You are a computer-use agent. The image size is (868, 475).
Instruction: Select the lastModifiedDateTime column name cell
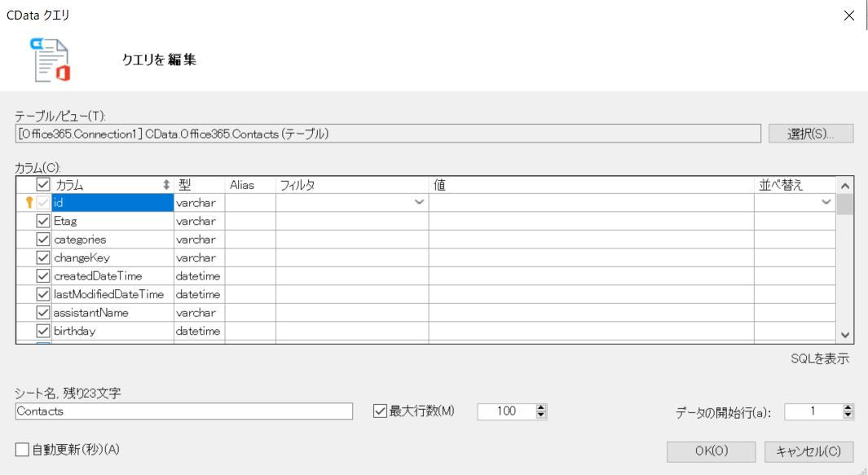click(113, 294)
